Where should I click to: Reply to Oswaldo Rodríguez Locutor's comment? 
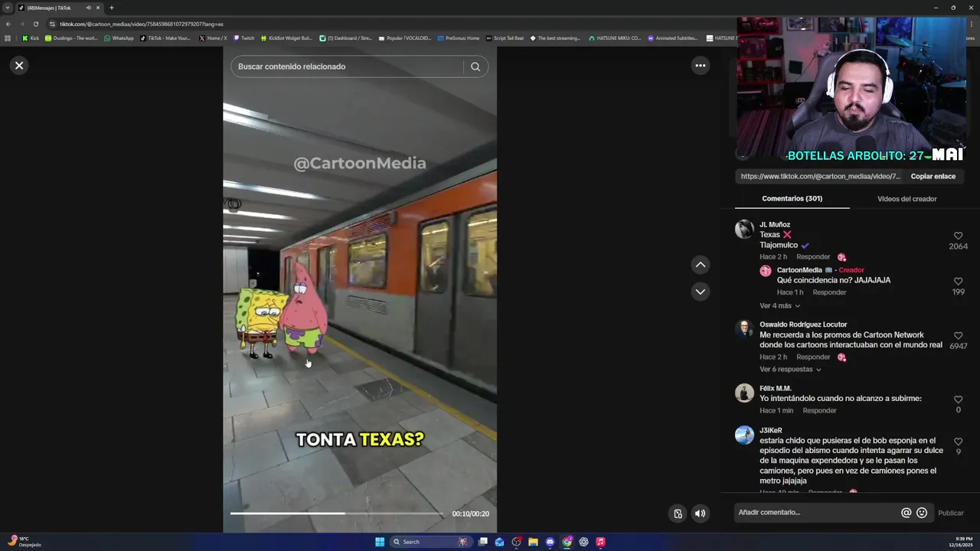pyautogui.click(x=813, y=357)
